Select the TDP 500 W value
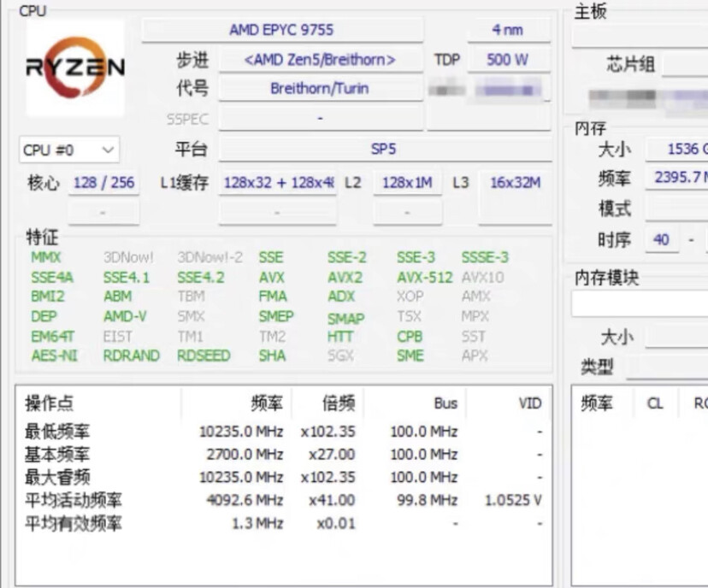The image size is (708, 588). click(508, 59)
